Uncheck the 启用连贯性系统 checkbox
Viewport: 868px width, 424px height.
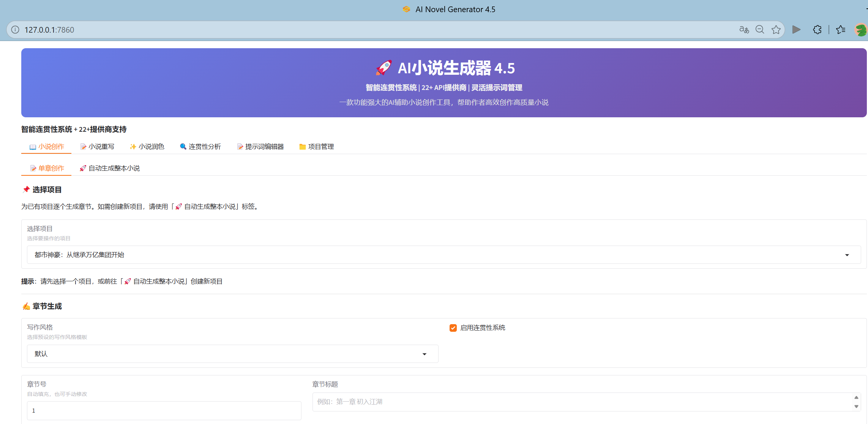[453, 328]
